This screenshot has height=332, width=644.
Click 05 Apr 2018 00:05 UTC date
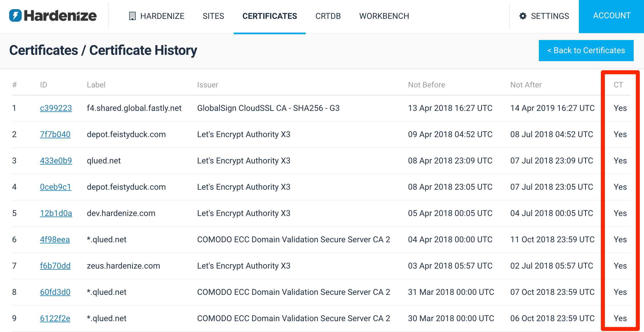pyautogui.click(x=450, y=213)
